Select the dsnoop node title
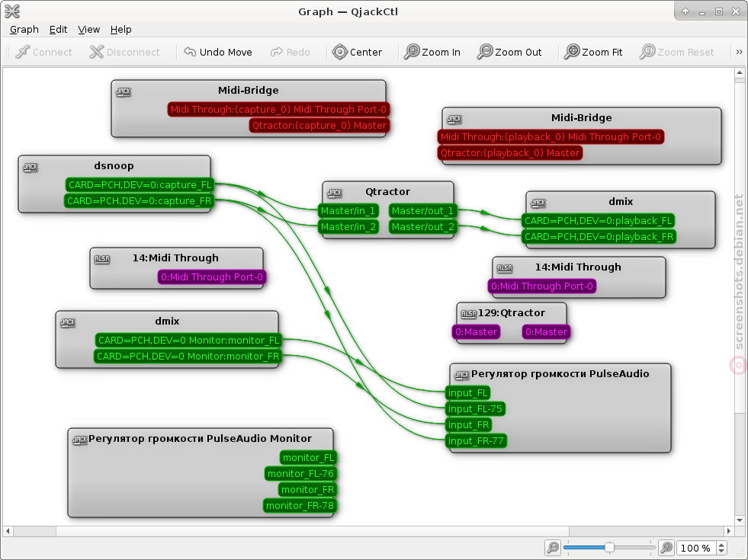748x560 pixels. tap(114, 166)
